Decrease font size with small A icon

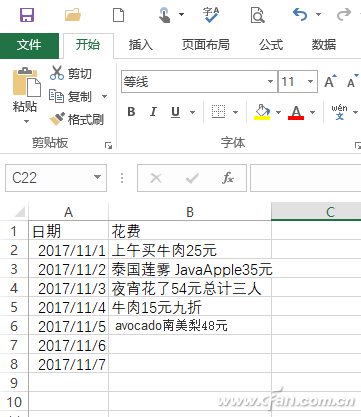(x=352, y=81)
